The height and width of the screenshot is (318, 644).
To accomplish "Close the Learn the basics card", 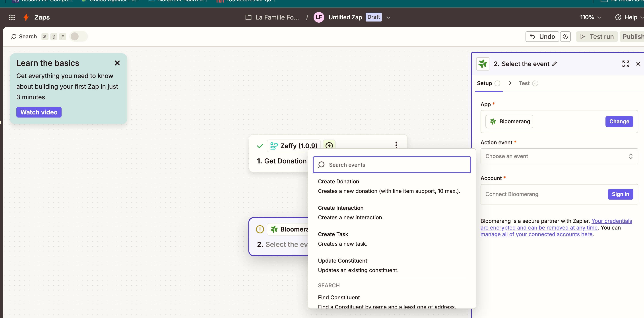I will 117,63.
